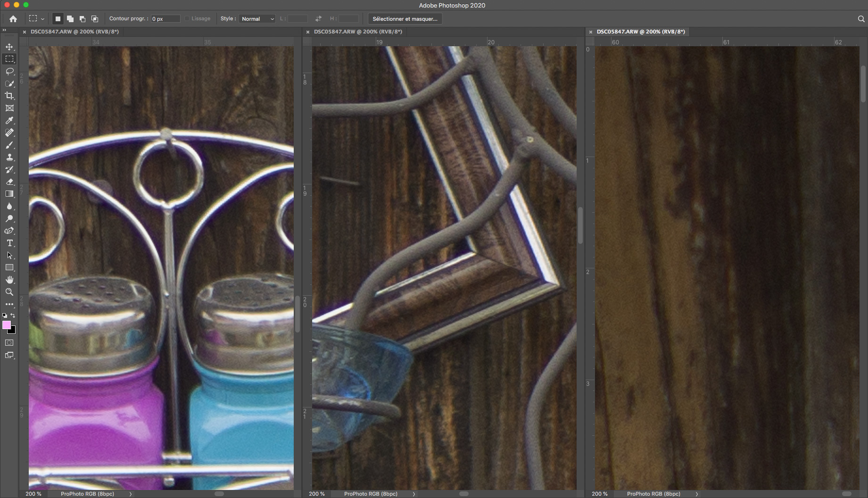
Task: Enable Add to selection mode
Action: click(x=70, y=19)
